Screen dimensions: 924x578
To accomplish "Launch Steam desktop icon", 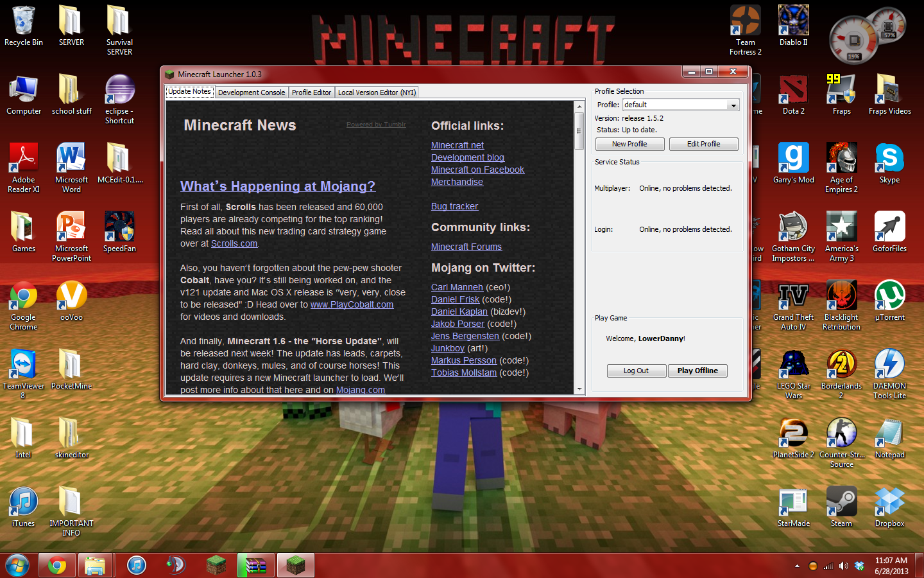I will point(842,507).
